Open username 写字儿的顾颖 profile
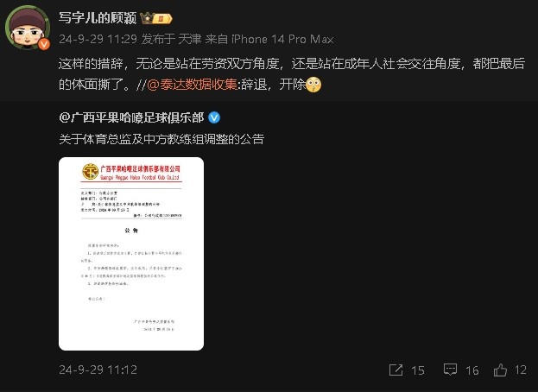 pyautogui.click(x=98, y=18)
